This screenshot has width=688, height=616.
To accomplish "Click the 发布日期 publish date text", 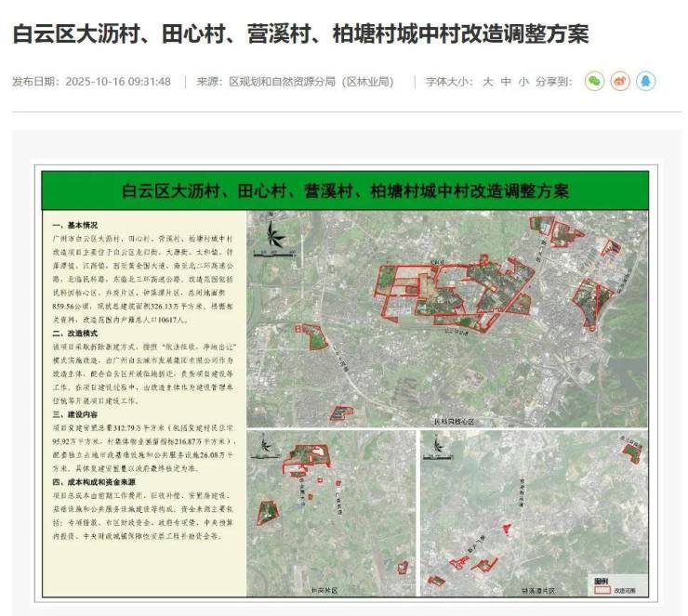I will (91, 82).
